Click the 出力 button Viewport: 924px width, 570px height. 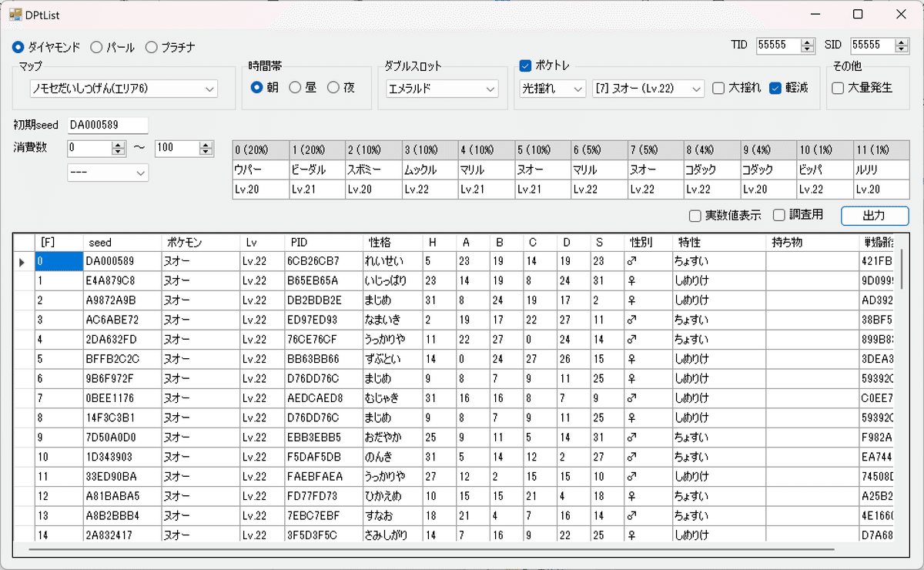[875, 216]
